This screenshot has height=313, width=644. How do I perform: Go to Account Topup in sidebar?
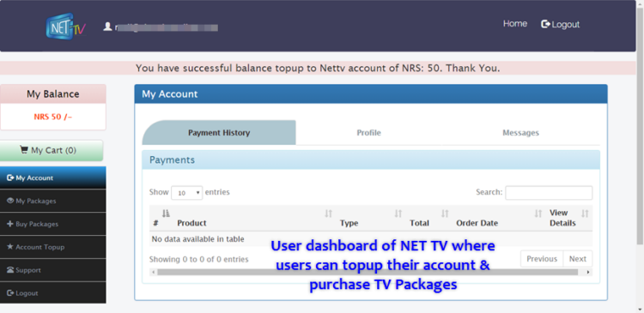point(53,247)
